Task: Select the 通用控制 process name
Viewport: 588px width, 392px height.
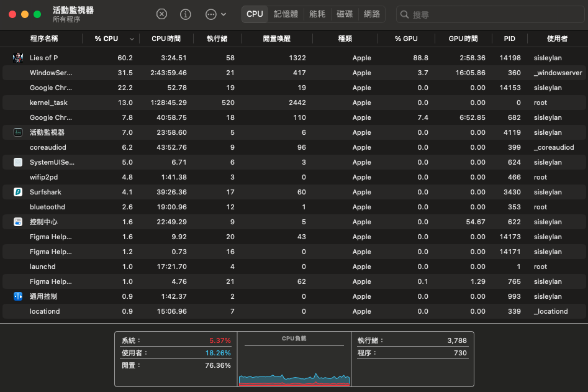Action: (x=43, y=296)
